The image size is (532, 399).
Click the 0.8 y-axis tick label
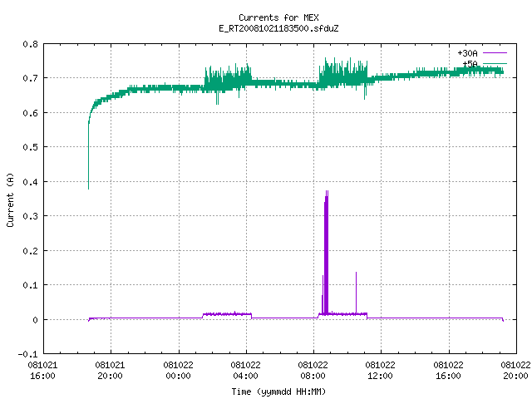[x=30, y=44]
